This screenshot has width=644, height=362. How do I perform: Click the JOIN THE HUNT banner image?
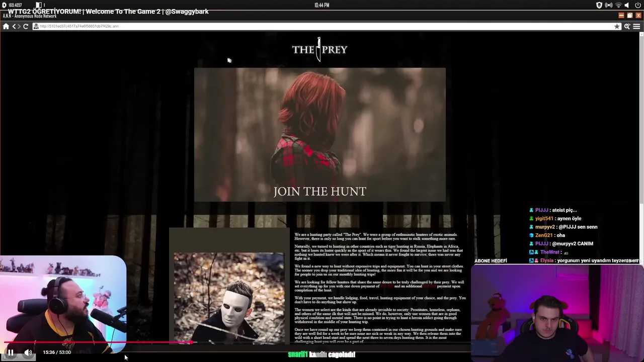[319, 135]
